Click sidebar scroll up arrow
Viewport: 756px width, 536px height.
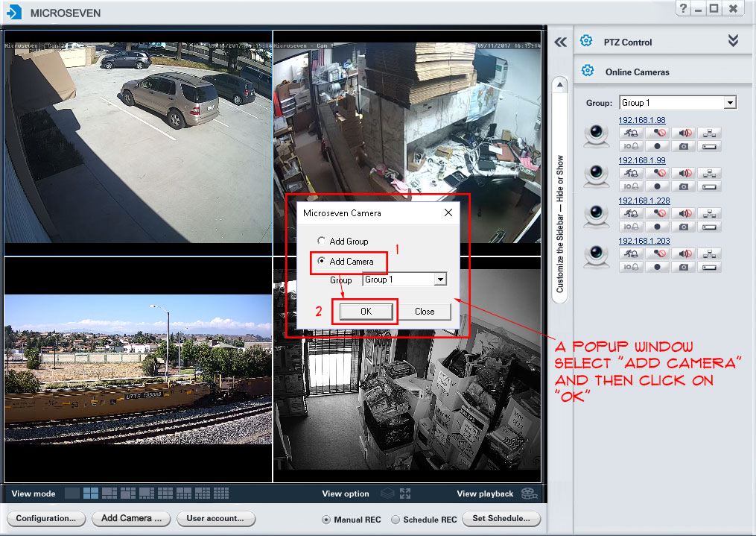[560, 85]
